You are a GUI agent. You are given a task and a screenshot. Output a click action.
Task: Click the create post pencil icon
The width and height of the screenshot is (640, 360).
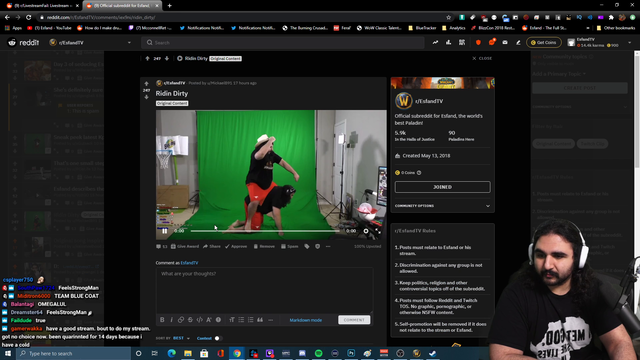(x=518, y=42)
